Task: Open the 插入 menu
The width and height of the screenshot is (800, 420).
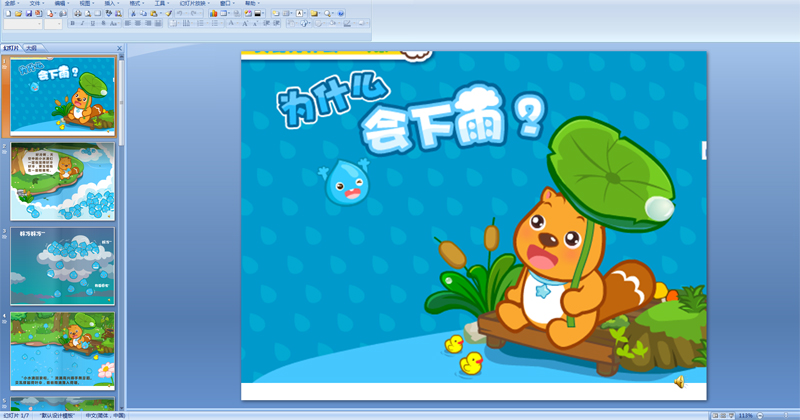Action: click(111, 4)
